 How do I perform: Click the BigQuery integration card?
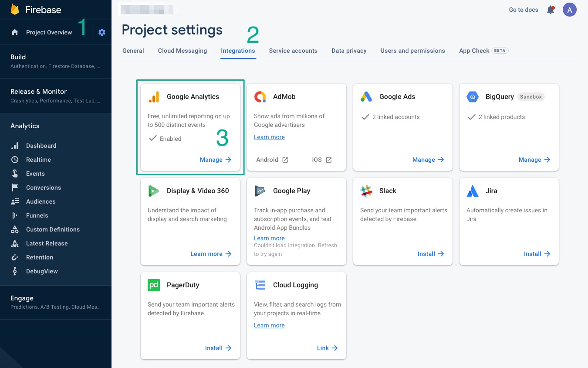[509, 126]
